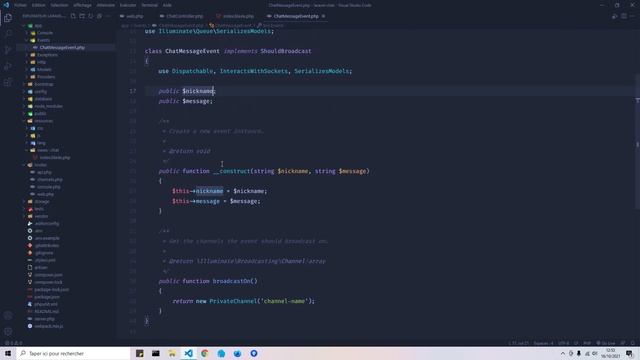The height and width of the screenshot is (360, 640).
Task: Open the Terminal menu
Action: pyautogui.click(x=149, y=5)
